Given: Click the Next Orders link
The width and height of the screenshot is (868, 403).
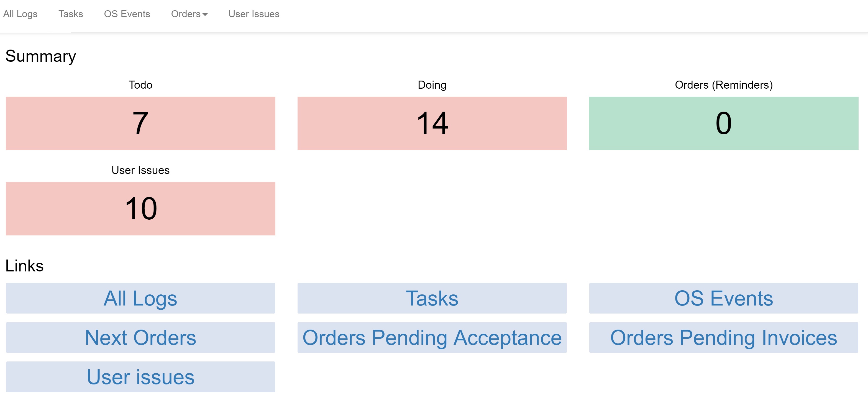Looking at the screenshot, I should (x=140, y=338).
